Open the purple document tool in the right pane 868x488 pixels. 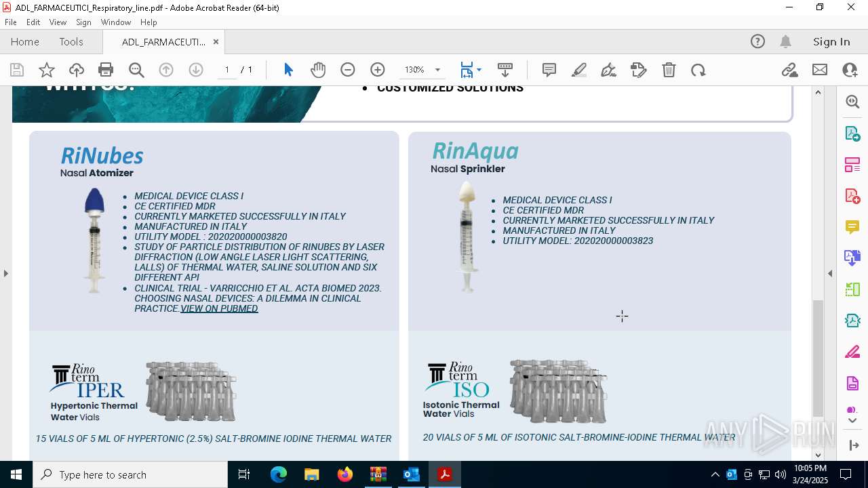[x=852, y=383]
